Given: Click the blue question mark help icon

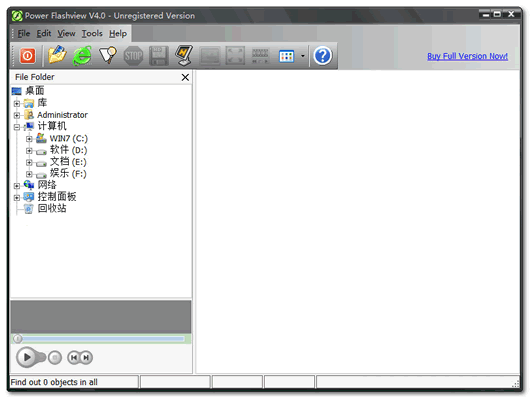Looking at the screenshot, I should (x=323, y=56).
